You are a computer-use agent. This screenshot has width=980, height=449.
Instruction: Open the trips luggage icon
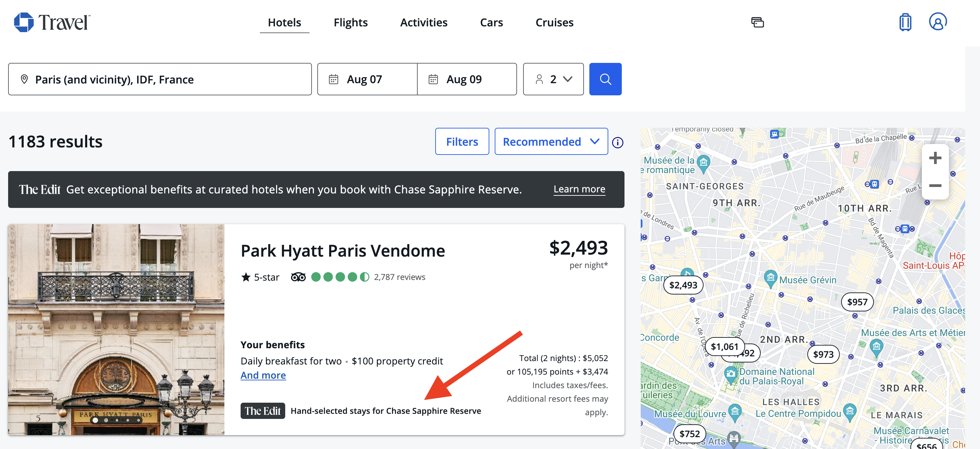[905, 22]
